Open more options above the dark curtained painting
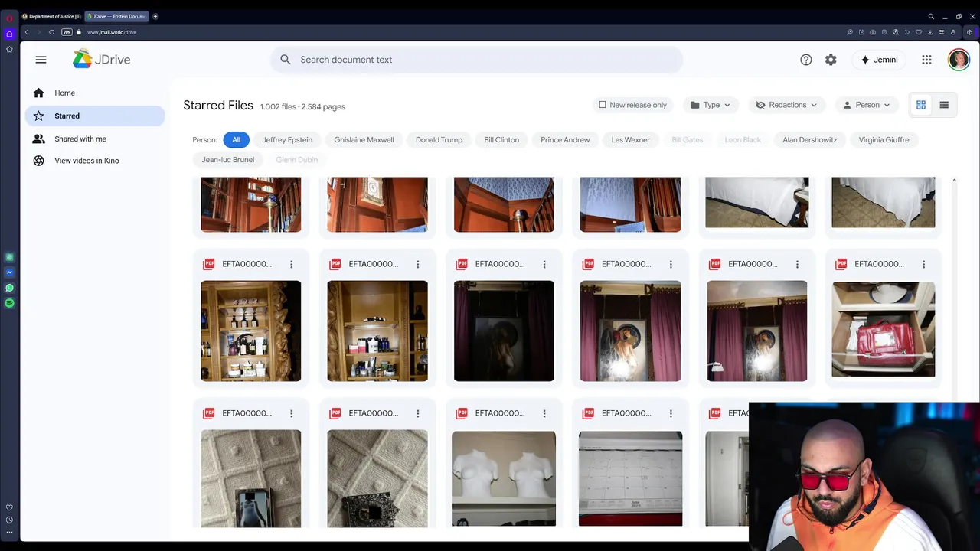The height and width of the screenshot is (551, 980). 544,264
